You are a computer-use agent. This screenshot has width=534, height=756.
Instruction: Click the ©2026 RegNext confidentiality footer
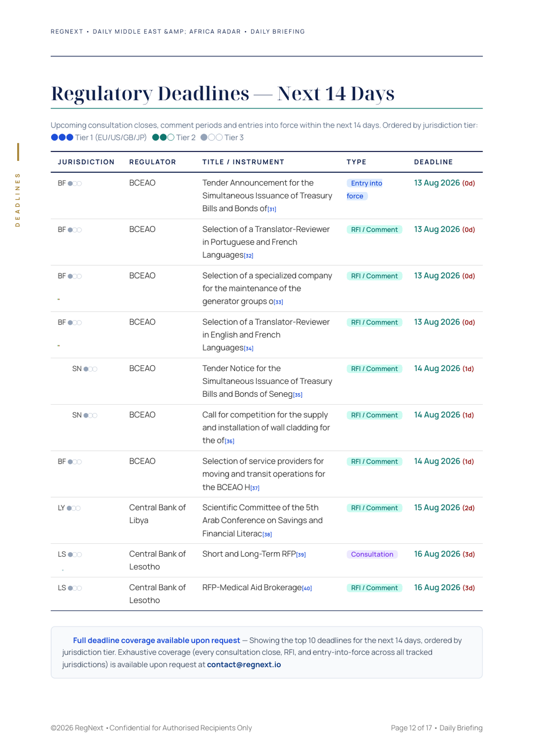[x=151, y=728]
